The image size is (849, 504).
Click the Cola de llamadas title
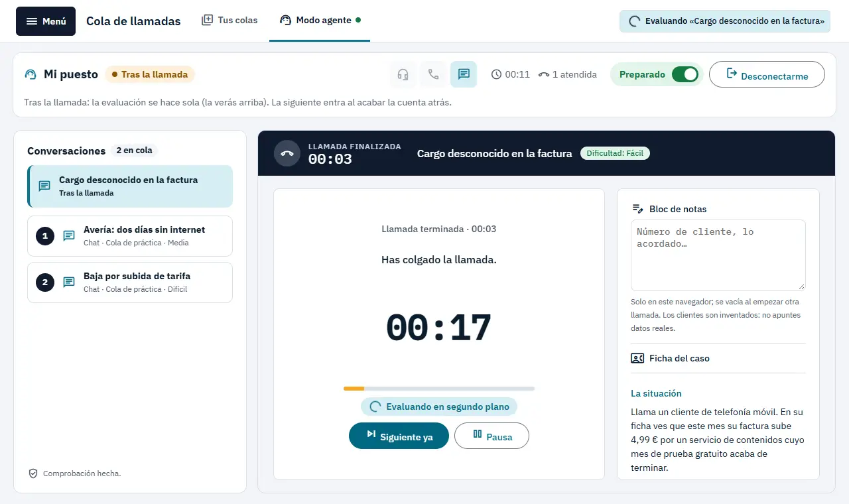point(133,21)
